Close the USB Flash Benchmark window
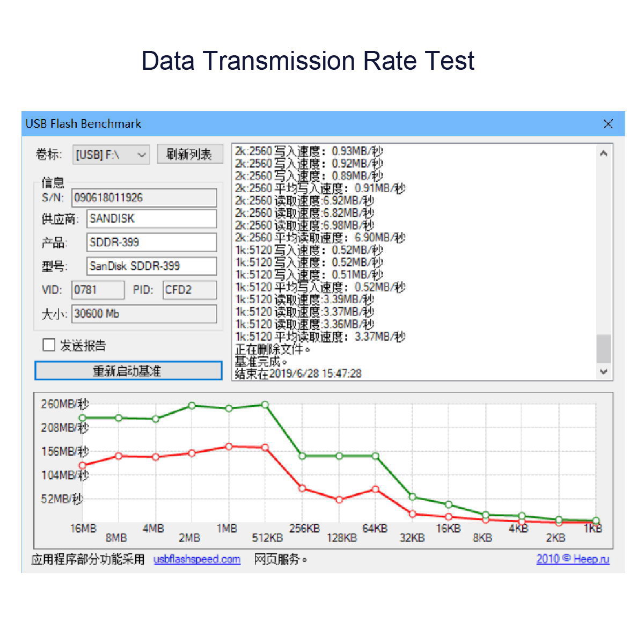 [x=608, y=124]
